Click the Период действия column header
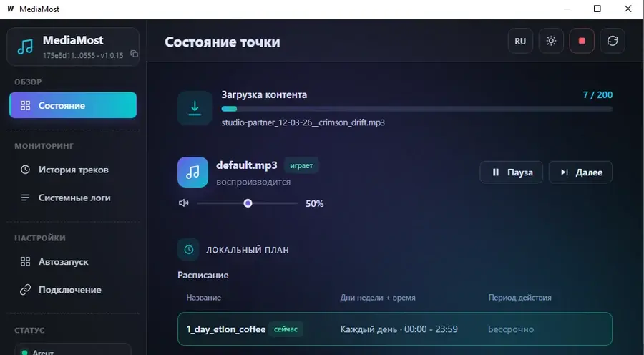The width and height of the screenshot is (644, 355). [x=520, y=298]
